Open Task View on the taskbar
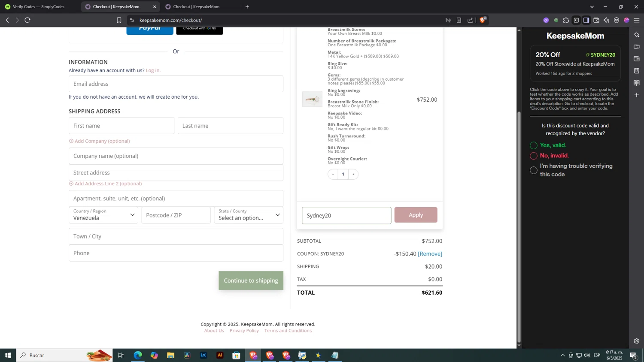644x362 pixels. [x=121, y=355]
